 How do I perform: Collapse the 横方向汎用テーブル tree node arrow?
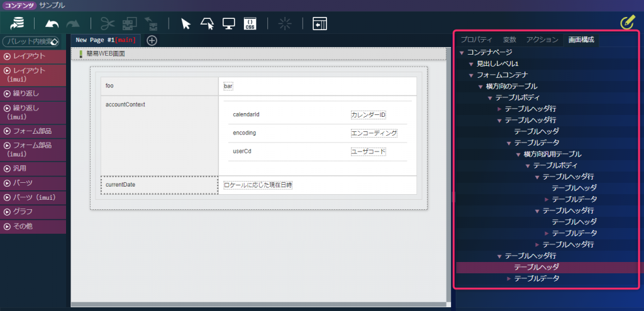pyautogui.click(x=518, y=155)
